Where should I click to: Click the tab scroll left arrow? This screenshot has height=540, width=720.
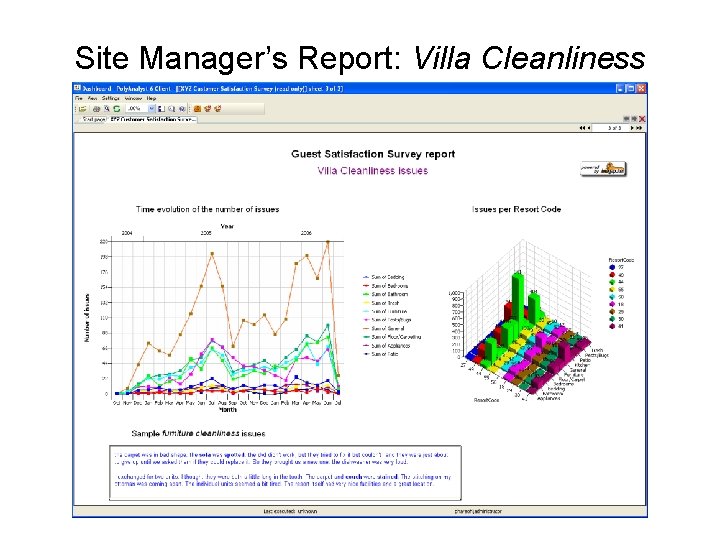626,119
